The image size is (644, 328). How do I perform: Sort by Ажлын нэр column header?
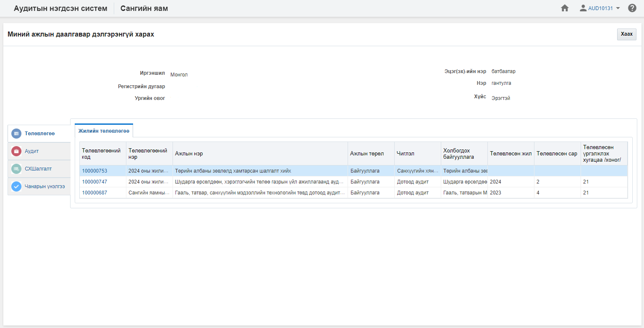coord(260,154)
